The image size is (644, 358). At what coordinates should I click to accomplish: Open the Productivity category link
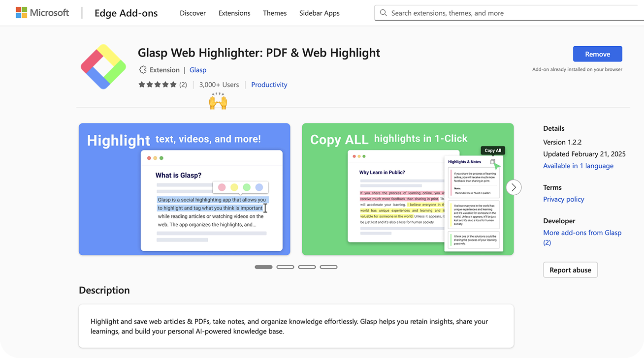tap(269, 85)
